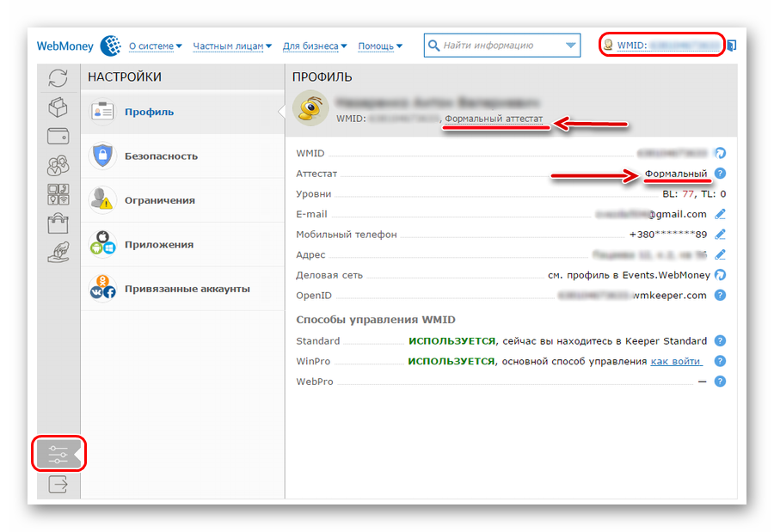774x532 pixels.
Task: Select the Профиль settings section
Action: 182,112
